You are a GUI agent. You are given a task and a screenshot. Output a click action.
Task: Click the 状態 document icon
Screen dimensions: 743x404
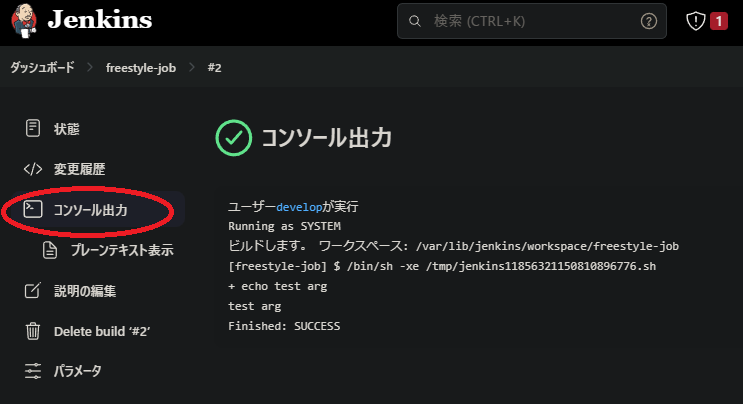pos(33,128)
